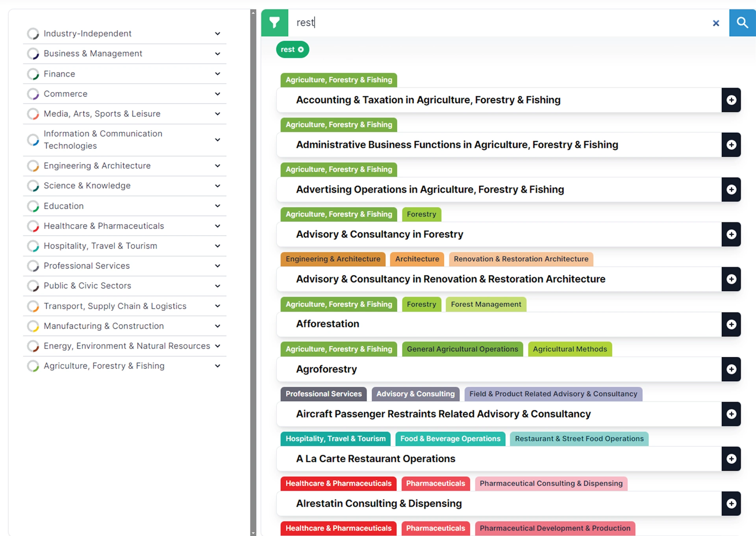Viewport: 756px width, 536px height.
Task: Remove the 'rest' filter chip
Action: coord(301,50)
